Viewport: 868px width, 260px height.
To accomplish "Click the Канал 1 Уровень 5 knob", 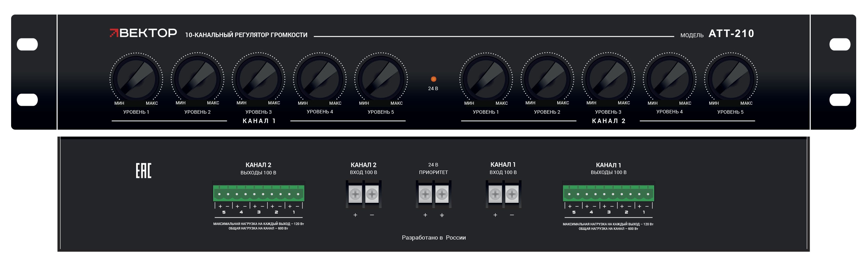I will coord(381,79).
